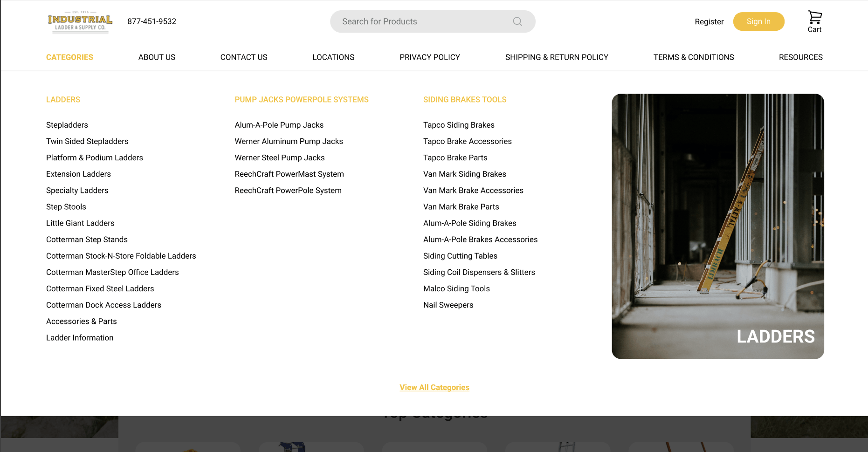Open Terms & Conditions page

[x=694, y=57]
